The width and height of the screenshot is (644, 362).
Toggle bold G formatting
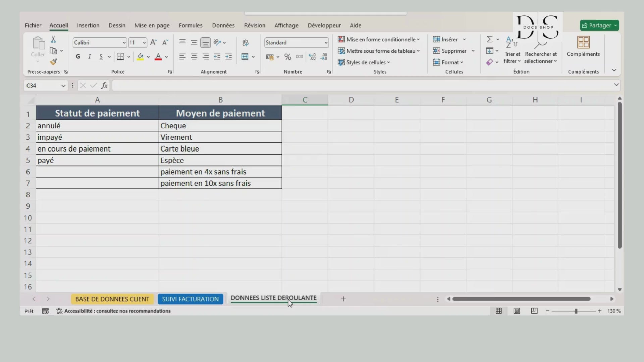pos(78,57)
